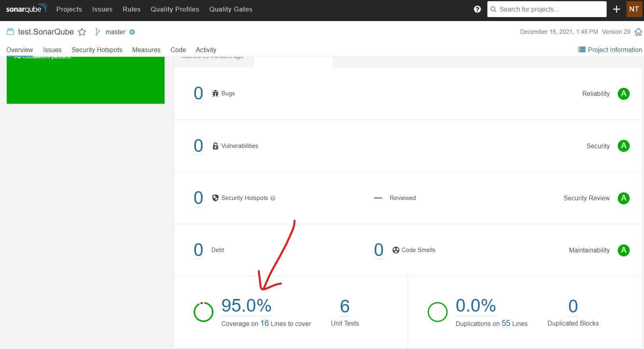Screen dimensions: 644x349
Task: Click the Code Smells icon
Action: click(x=396, y=250)
